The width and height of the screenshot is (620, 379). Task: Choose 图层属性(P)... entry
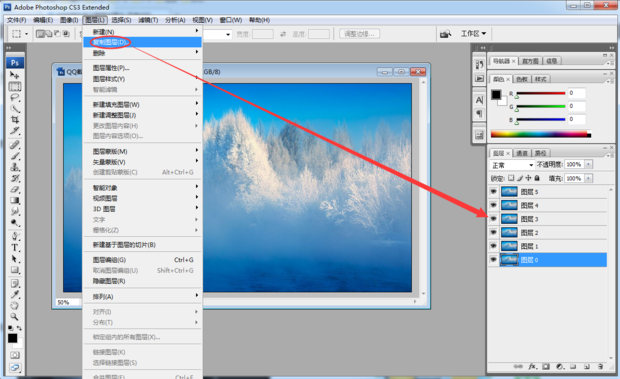(x=142, y=68)
